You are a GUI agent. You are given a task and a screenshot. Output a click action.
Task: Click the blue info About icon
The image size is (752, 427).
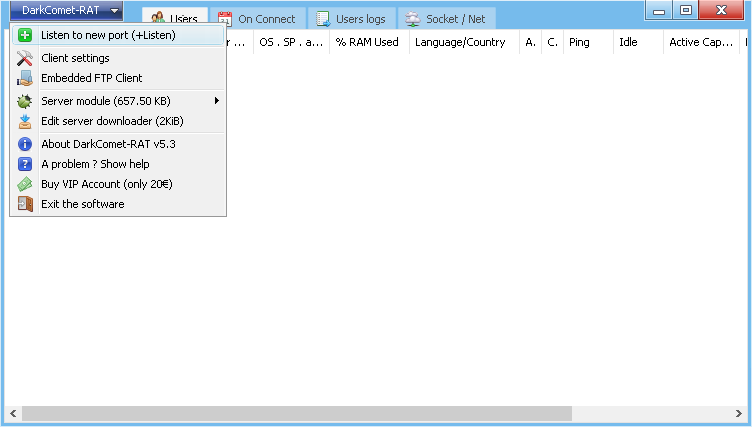25,144
